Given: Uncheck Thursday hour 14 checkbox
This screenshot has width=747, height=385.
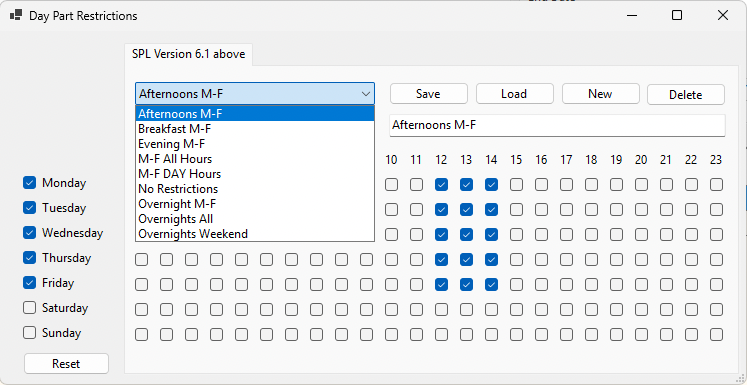Looking at the screenshot, I should click(x=491, y=260).
